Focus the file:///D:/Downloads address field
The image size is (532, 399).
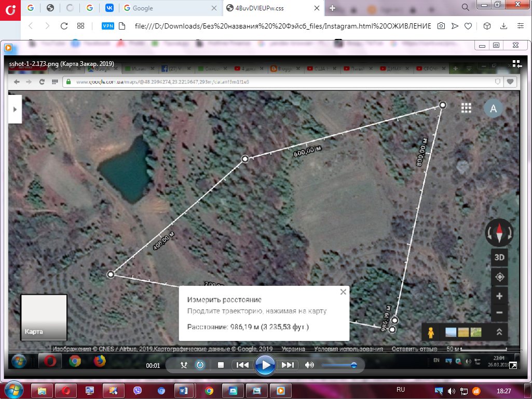[x=283, y=26]
